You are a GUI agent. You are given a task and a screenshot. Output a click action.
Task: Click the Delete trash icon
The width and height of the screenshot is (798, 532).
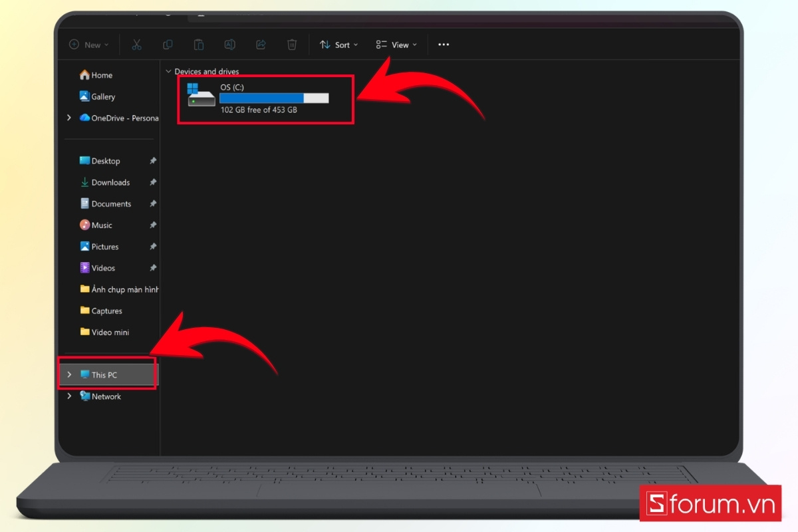point(292,45)
